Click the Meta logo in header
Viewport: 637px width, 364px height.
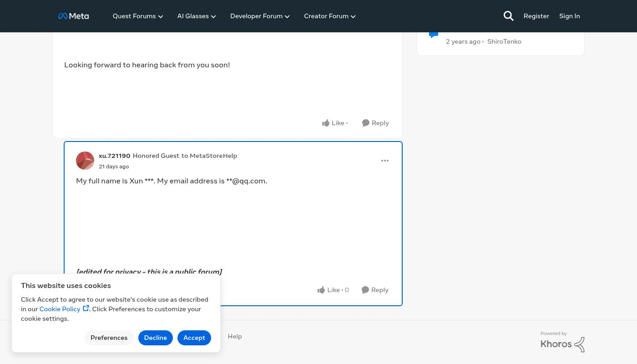pos(73,16)
